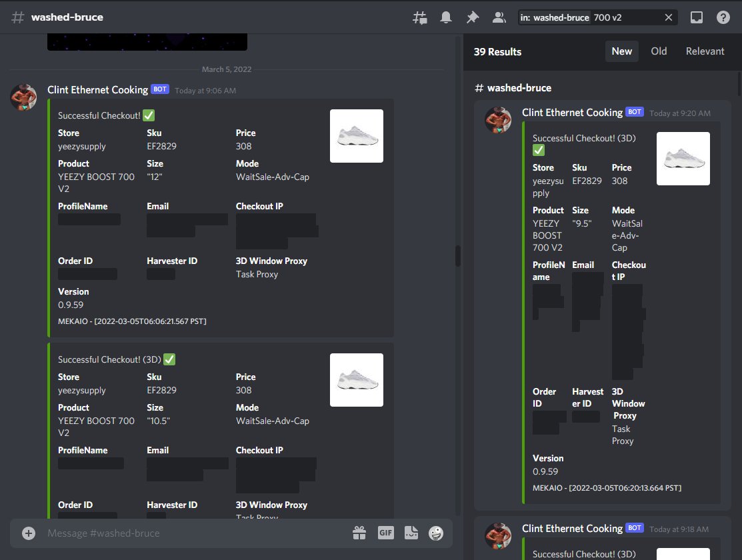The image size is (742, 560).
Task: Sort search results by Relevant
Action: (705, 51)
